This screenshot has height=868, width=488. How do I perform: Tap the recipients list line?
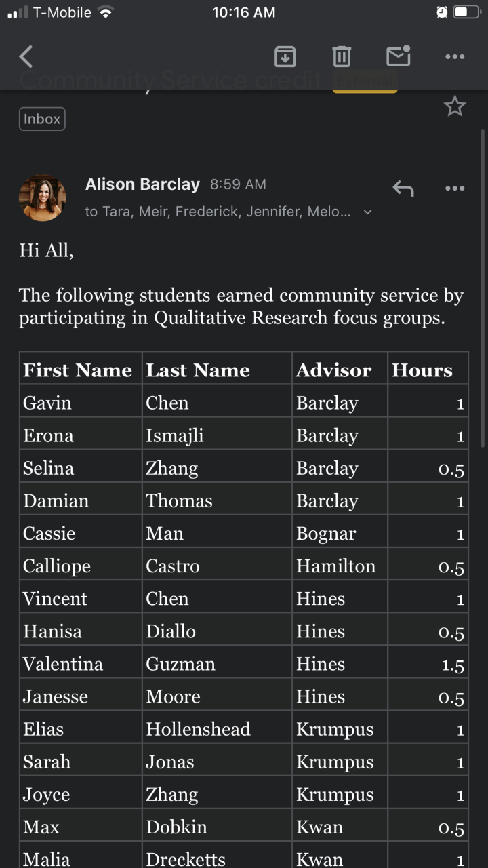click(x=217, y=212)
